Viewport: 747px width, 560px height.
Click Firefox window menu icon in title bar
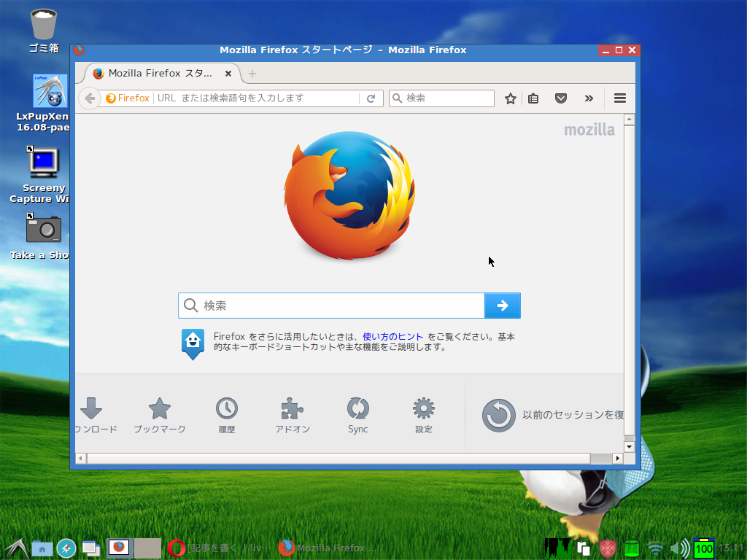79,50
